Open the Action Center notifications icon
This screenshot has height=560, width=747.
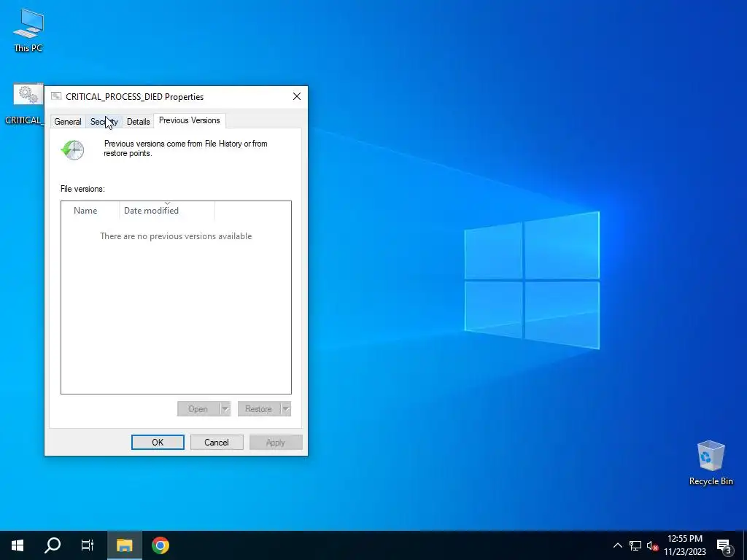click(724, 545)
